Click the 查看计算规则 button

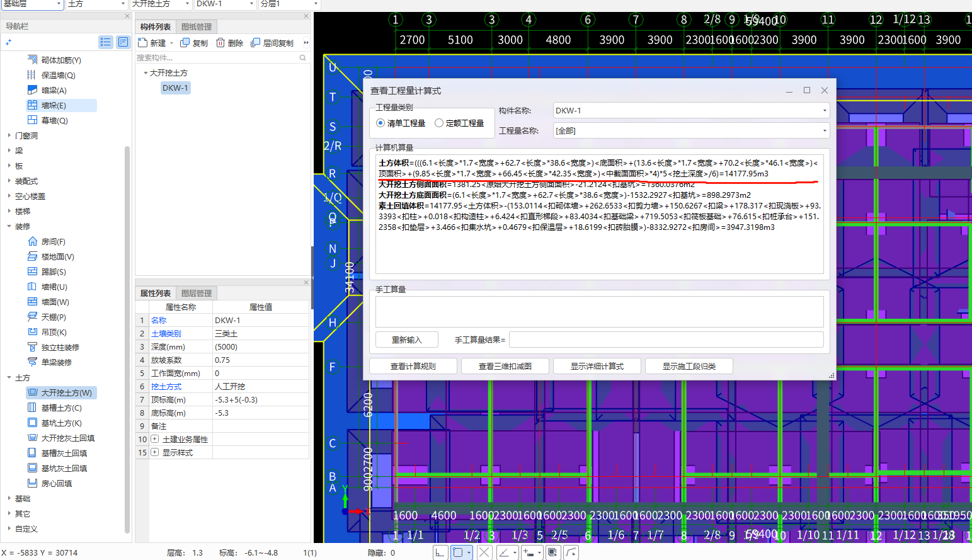pyautogui.click(x=413, y=366)
